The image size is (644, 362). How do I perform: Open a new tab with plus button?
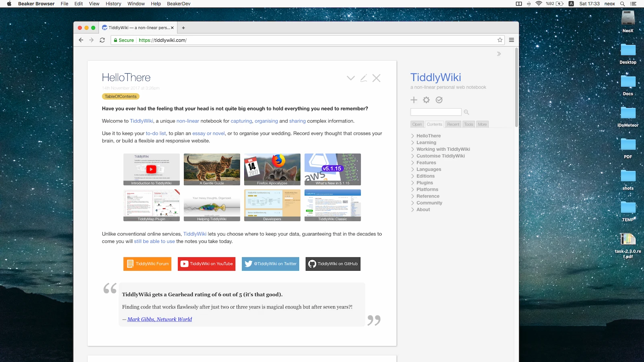[x=184, y=28]
